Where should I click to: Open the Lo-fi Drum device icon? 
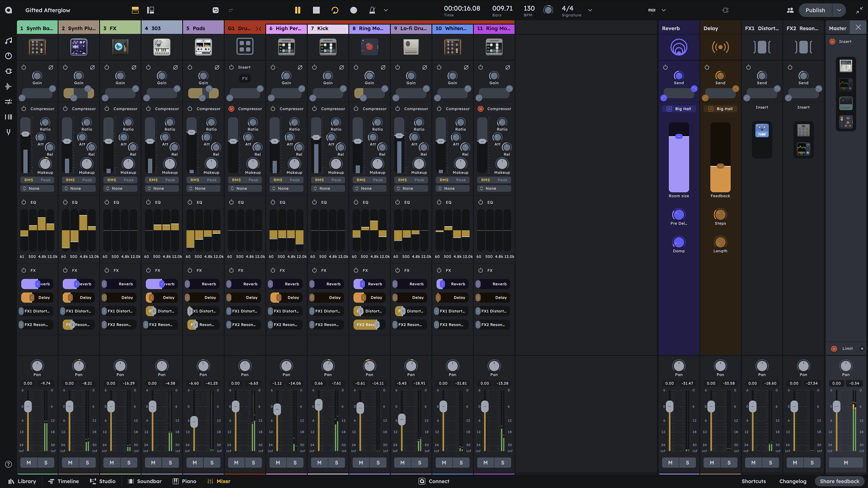coord(411,47)
